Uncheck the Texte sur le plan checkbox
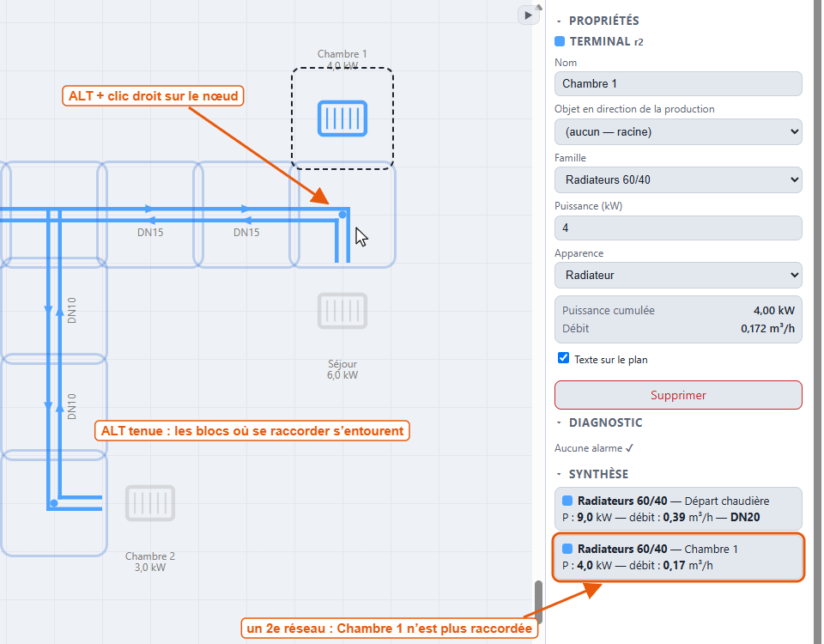This screenshot has width=824, height=644. point(563,358)
